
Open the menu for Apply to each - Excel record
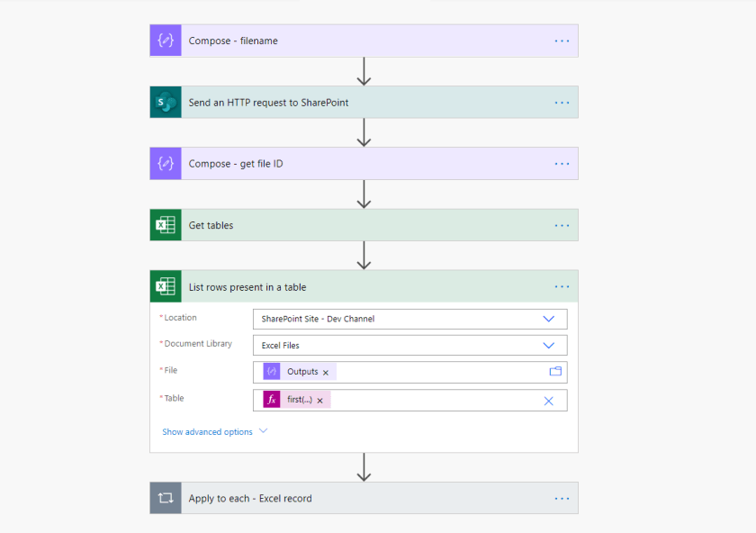(562, 497)
